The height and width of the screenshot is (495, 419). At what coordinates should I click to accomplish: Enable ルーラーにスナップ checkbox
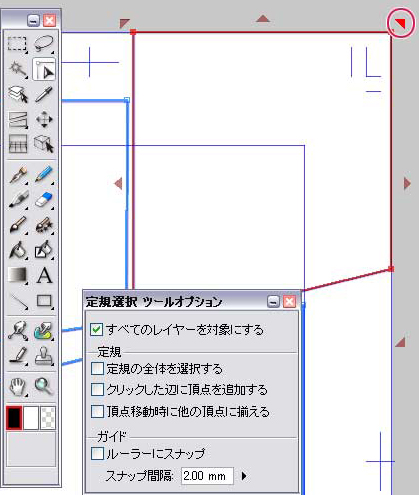coord(97,454)
